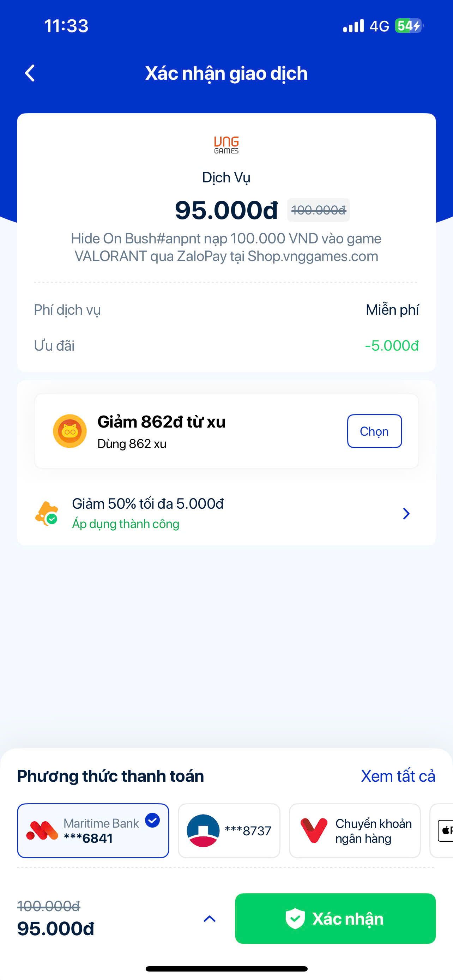Tap the red V bank transfer icon
This screenshot has width=453, height=980.
click(x=314, y=831)
